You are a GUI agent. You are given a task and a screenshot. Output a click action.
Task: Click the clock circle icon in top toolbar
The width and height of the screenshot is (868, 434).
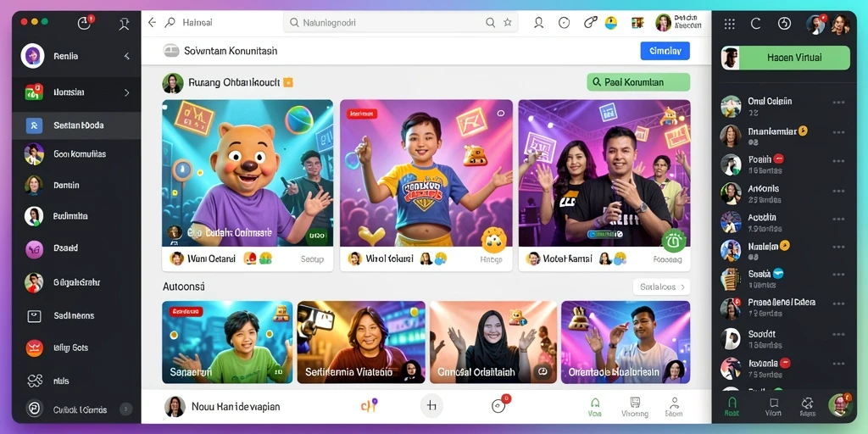click(x=564, y=23)
